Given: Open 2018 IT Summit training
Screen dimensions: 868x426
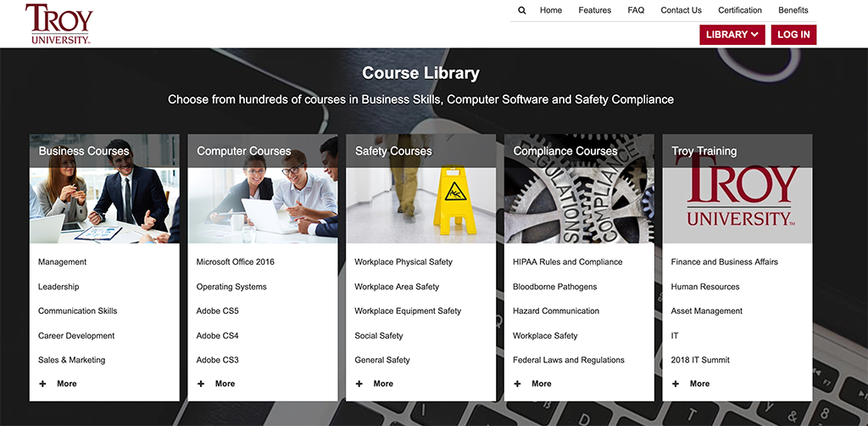Looking at the screenshot, I should [700, 360].
